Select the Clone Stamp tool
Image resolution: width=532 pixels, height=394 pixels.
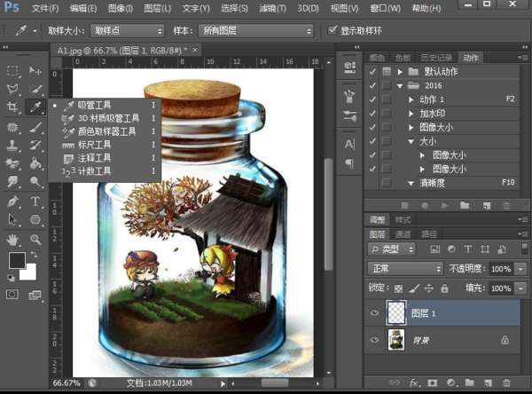[12, 145]
